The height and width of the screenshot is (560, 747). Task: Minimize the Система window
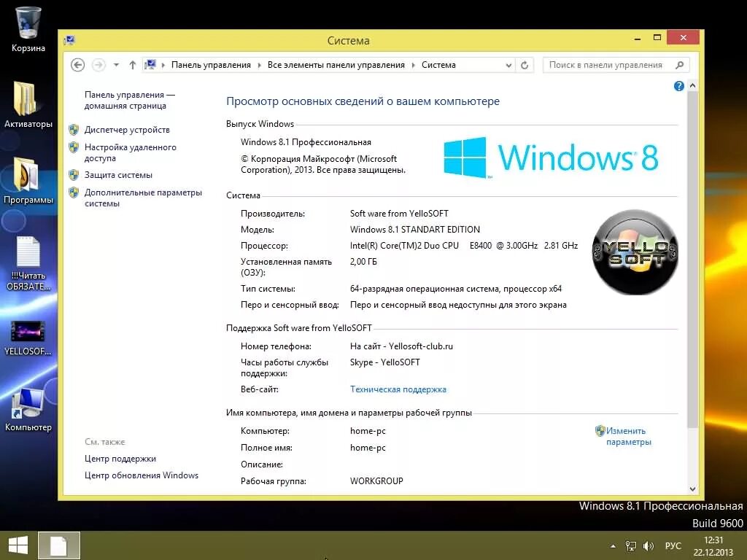(638, 38)
